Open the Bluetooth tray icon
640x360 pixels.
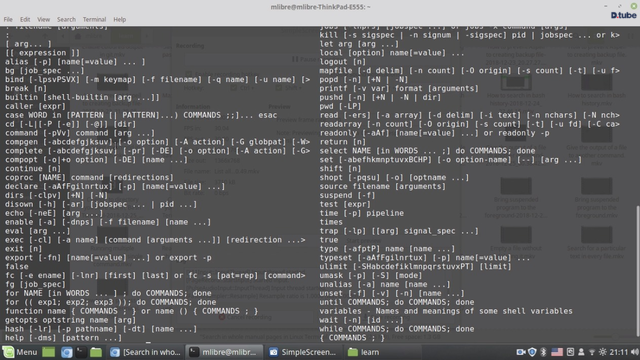point(543,352)
